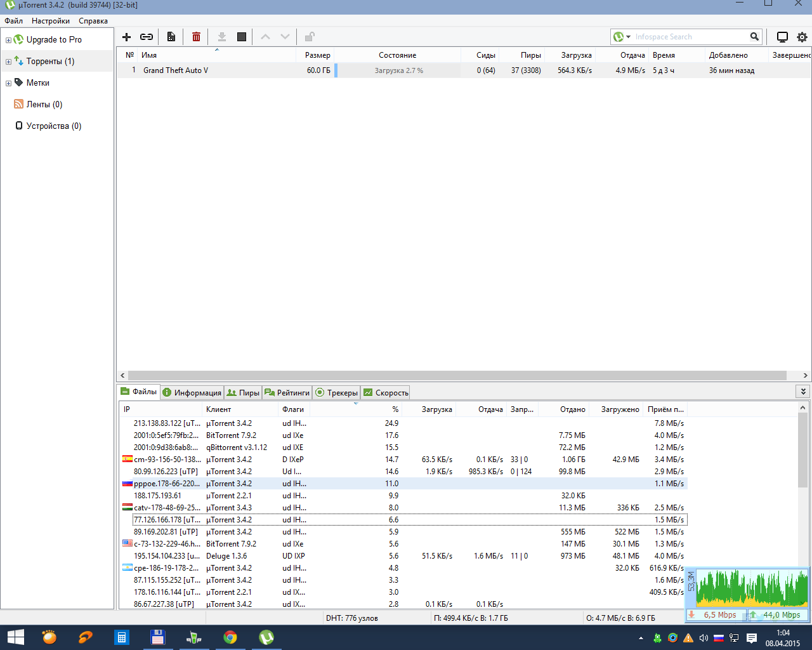The image size is (812, 650).
Task: Click the Create New Torrent document icon
Action: point(171,37)
